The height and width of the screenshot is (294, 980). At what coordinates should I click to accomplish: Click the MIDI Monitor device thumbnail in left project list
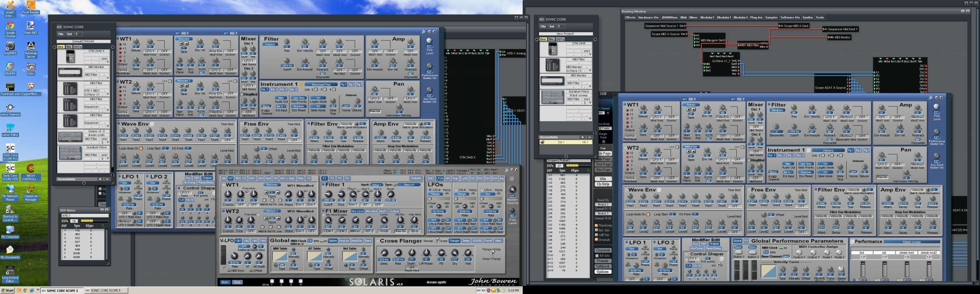point(70,73)
